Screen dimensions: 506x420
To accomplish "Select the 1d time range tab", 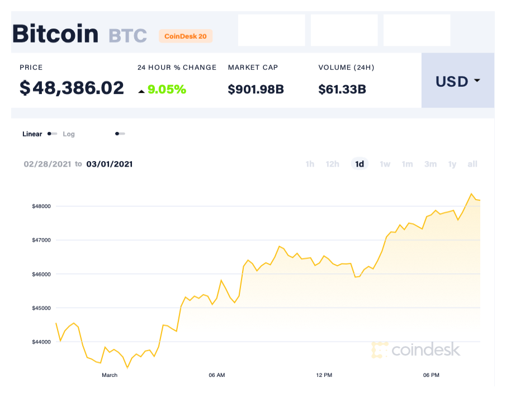I will tap(360, 164).
